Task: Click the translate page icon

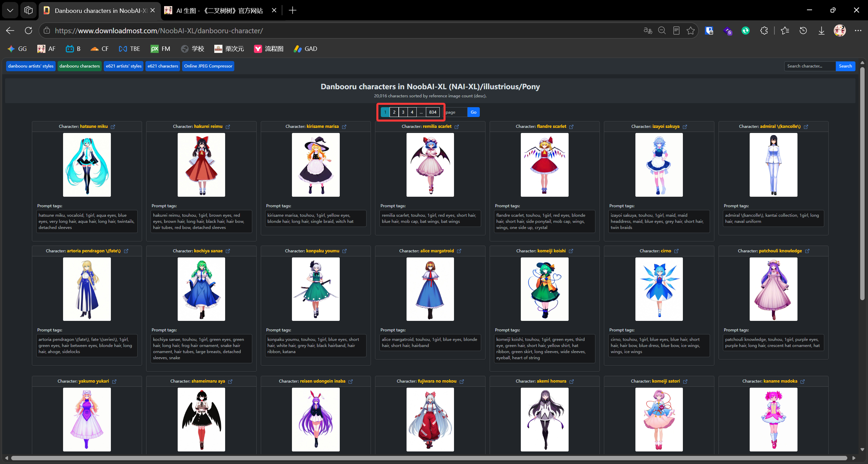Action: coord(648,31)
